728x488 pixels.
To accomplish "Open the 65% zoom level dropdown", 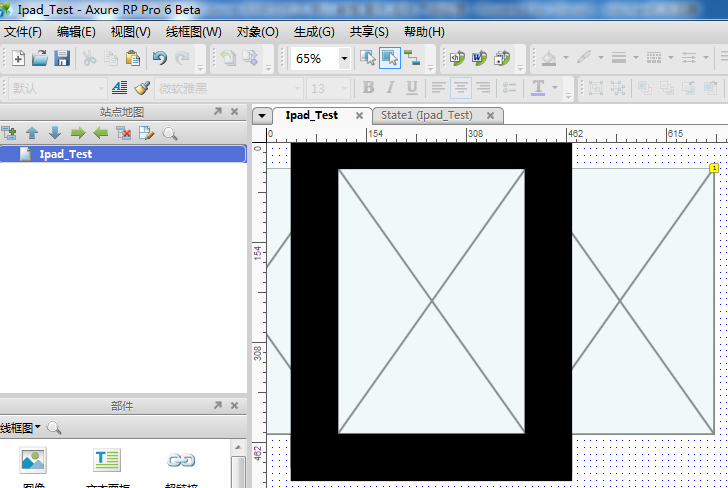I will pos(344,59).
